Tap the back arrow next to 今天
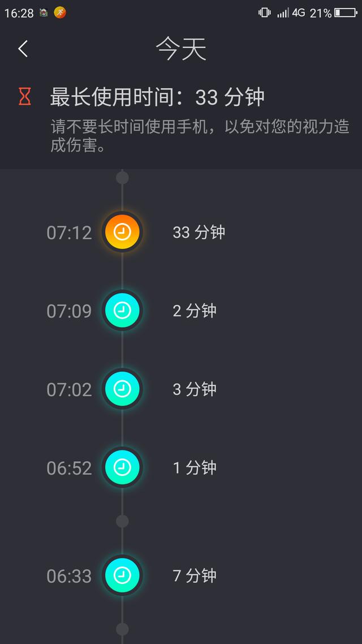The width and height of the screenshot is (362, 644). 23,49
